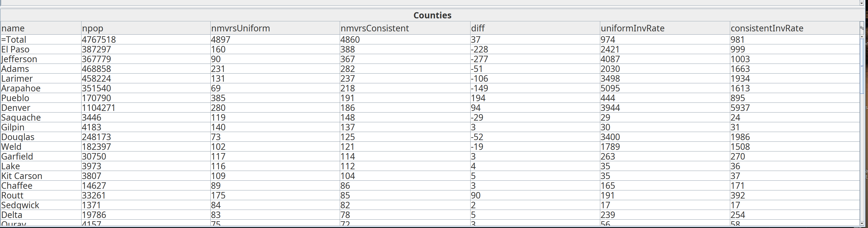
Task: Select the Arapahoe county name
Action: [41, 88]
